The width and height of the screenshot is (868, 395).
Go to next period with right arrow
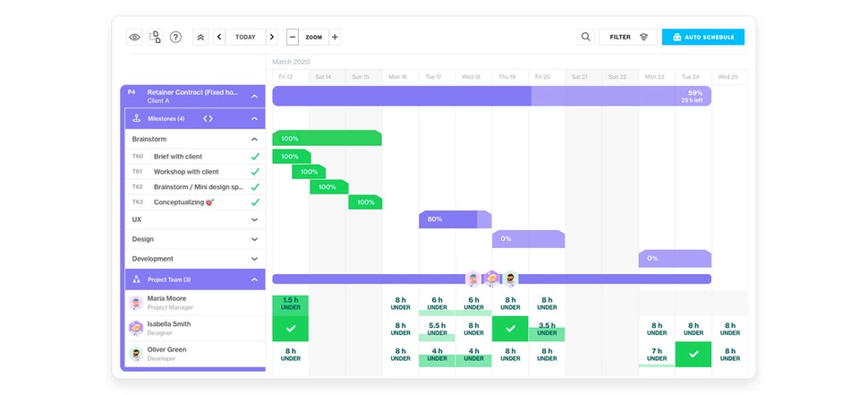tap(272, 37)
